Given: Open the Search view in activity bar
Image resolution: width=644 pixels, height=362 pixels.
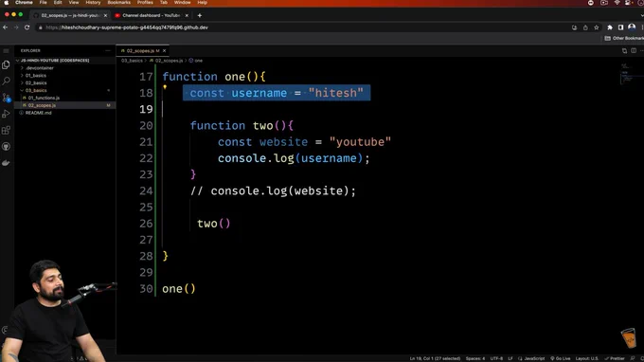Looking at the screenshot, I should (x=7, y=81).
